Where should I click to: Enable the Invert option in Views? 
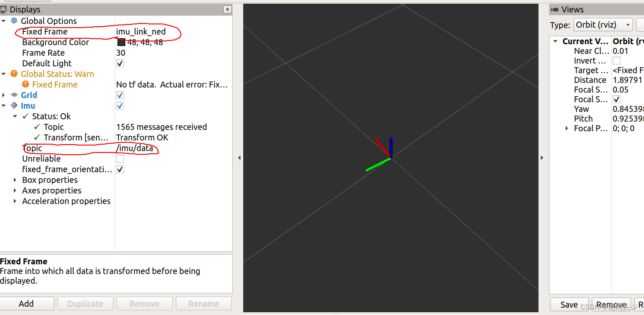(x=616, y=60)
